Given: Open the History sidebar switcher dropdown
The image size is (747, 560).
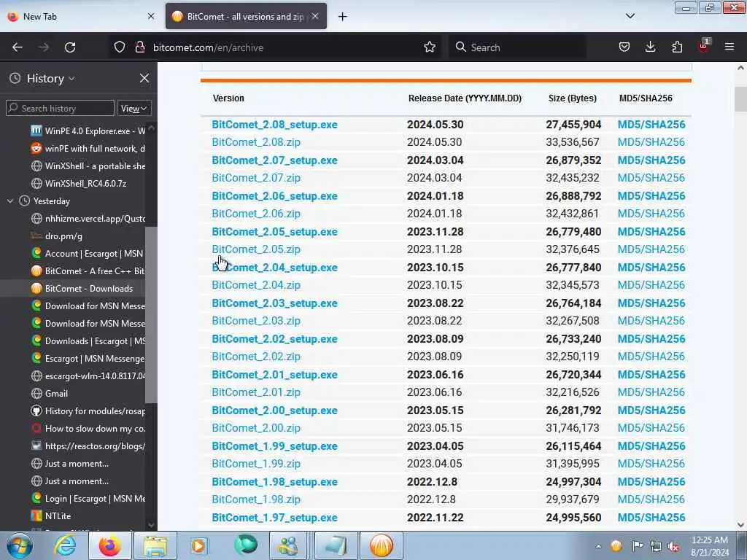Looking at the screenshot, I should [50, 78].
